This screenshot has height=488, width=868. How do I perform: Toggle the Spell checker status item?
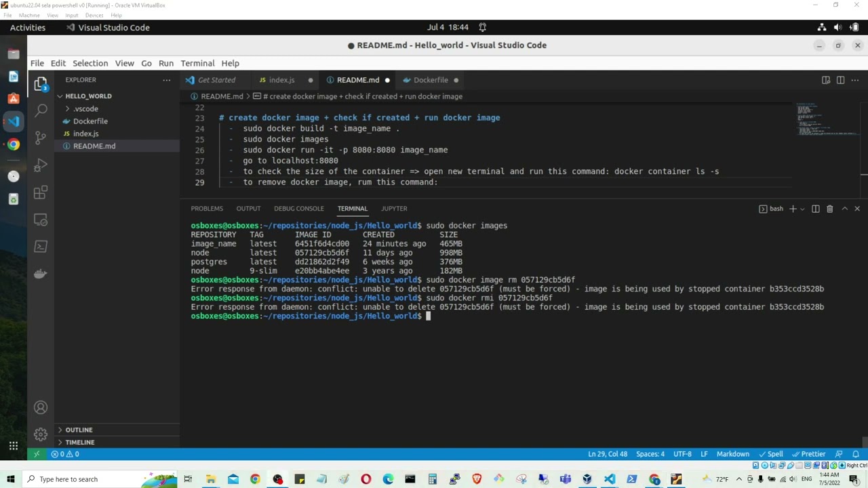(771, 454)
